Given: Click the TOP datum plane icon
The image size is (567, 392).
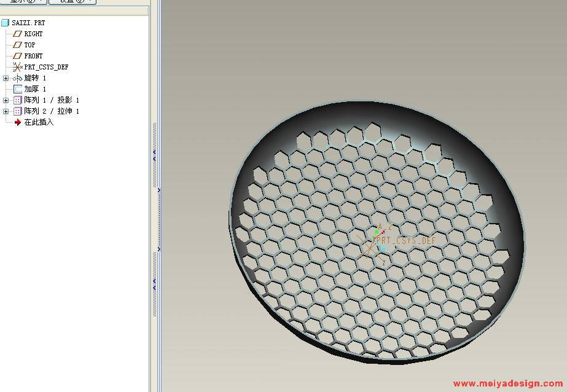Looking at the screenshot, I should [x=17, y=45].
